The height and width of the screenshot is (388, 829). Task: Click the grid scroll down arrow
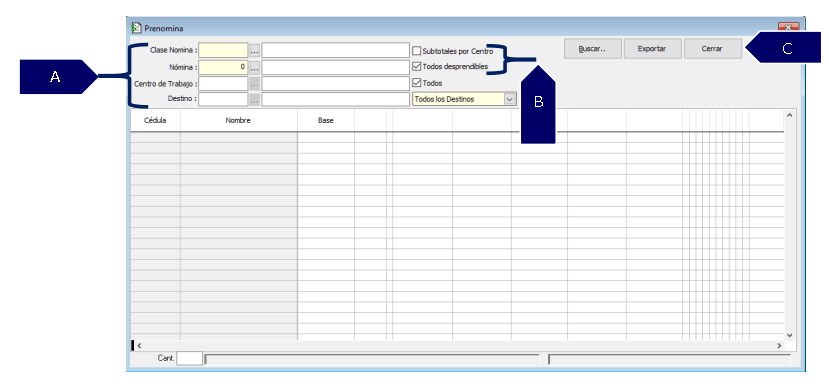pos(789,335)
